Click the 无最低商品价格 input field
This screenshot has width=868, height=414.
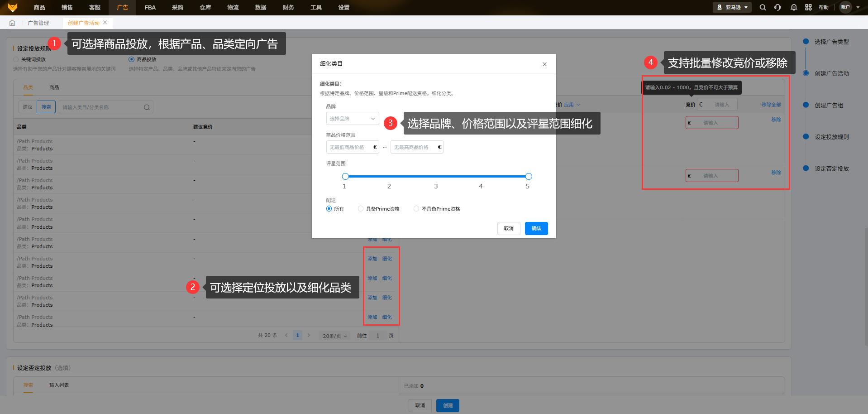[348, 147]
